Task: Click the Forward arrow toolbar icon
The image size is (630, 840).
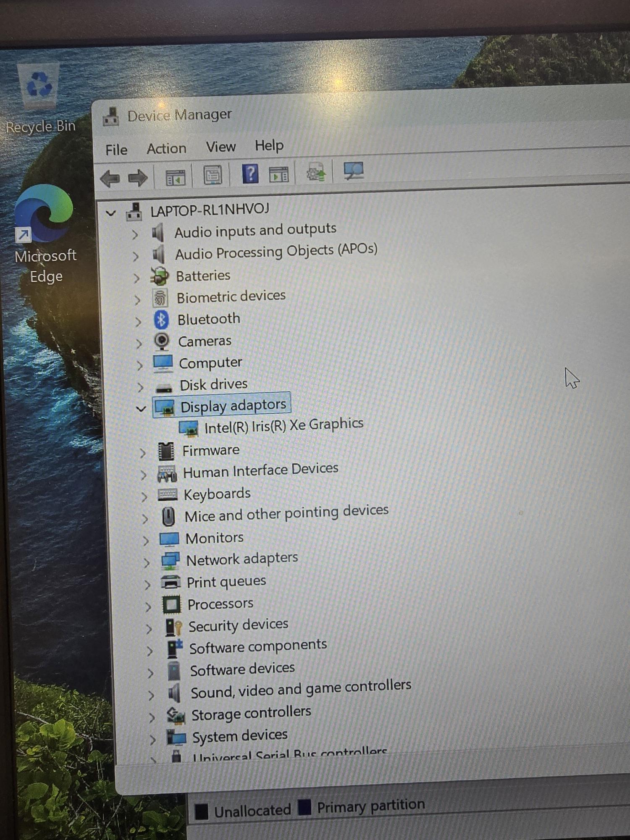Action: coord(137,178)
